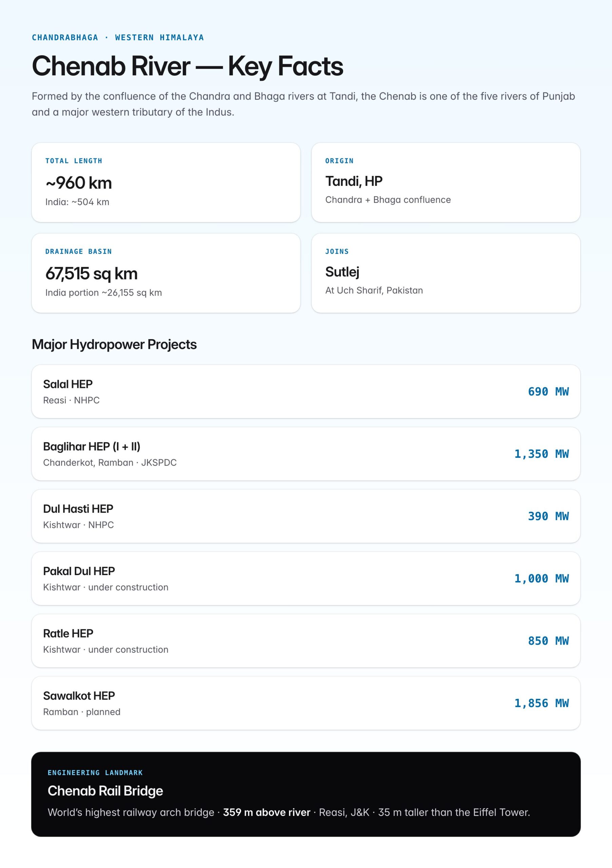Click '35 m taller than the Eiffel Tower' phrase
This screenshot has height=868, width=612.
(453, 812)
